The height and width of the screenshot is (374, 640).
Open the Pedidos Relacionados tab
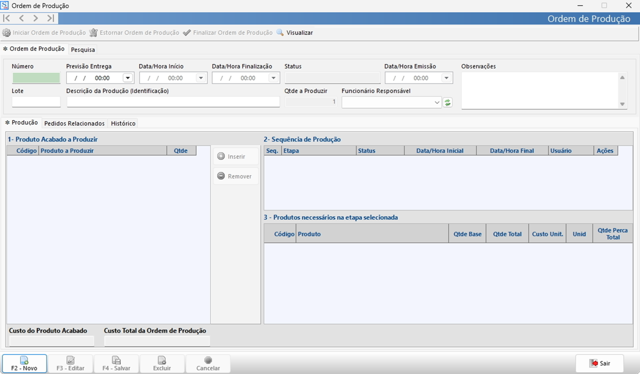74,123
